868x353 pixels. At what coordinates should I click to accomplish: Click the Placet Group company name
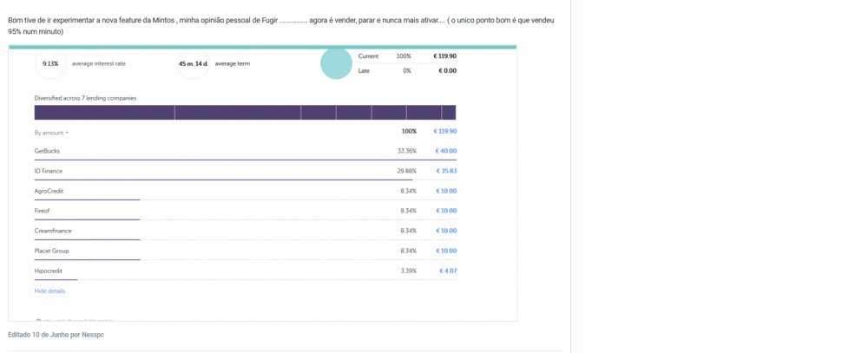coord(51,251)
